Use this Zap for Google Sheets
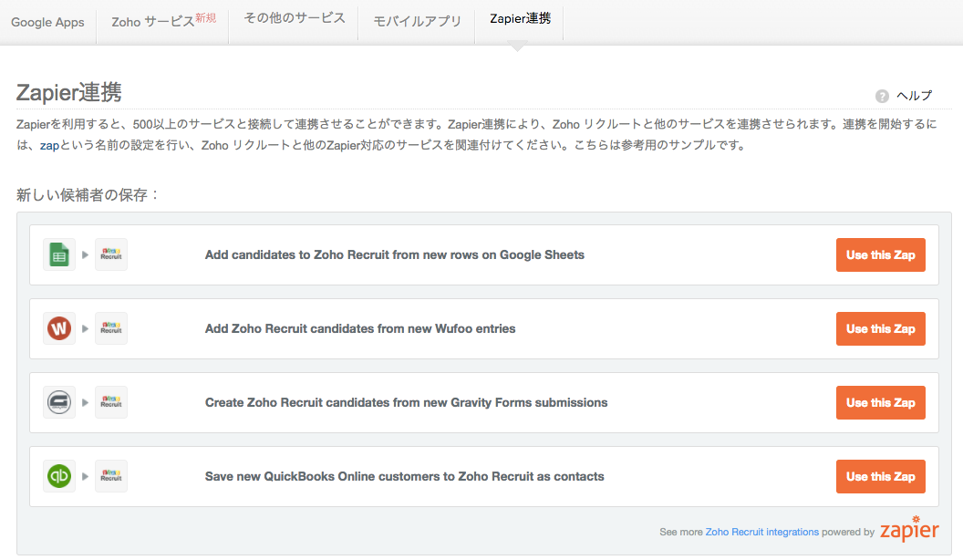963x560 pixels. (x=881, y=254)
